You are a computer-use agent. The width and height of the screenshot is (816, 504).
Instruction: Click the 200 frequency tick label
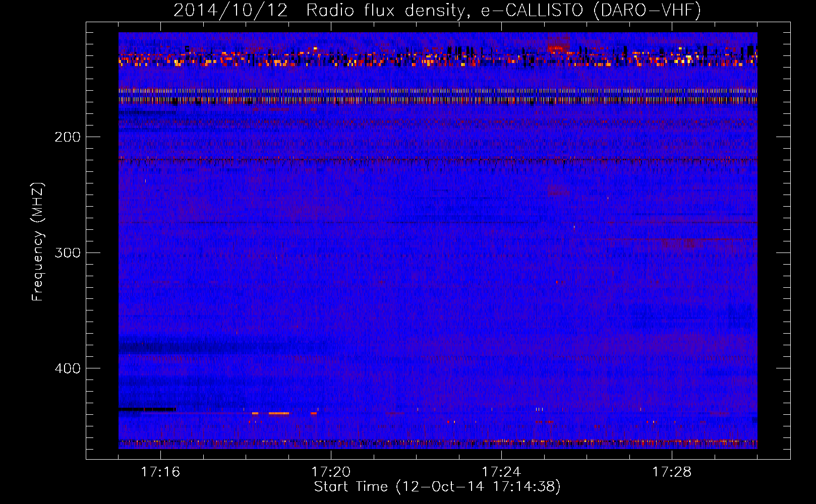pos(68,137)
